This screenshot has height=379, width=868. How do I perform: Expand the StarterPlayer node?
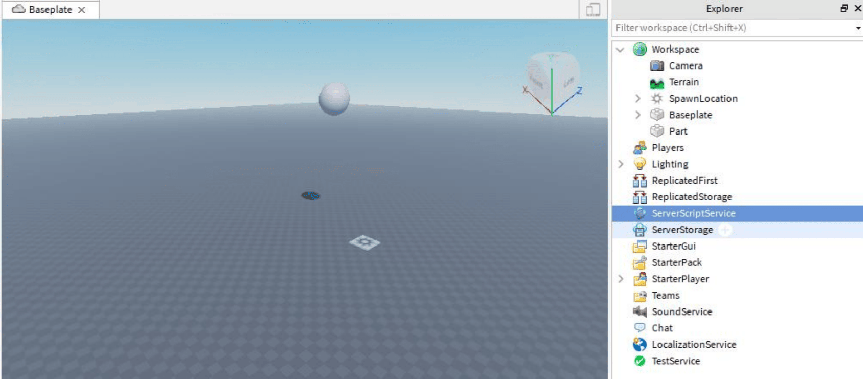[621, 279]
